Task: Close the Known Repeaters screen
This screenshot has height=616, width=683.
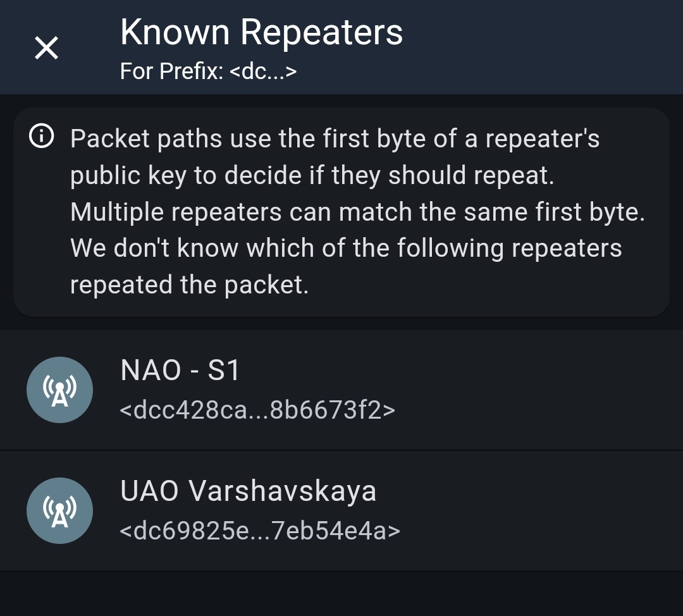Action: [x=46, y=48]
